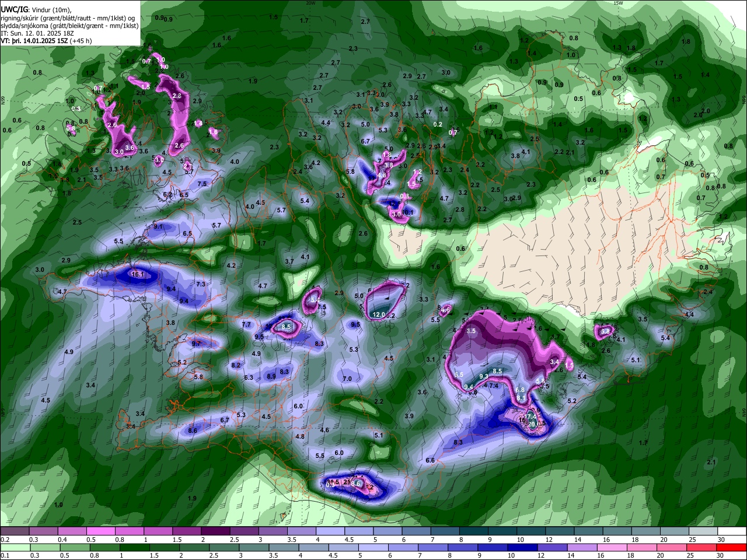The image size is (747, 560).
Task: Click pale grey 25 swatch in upper legend row
Action: coord(703,531)
